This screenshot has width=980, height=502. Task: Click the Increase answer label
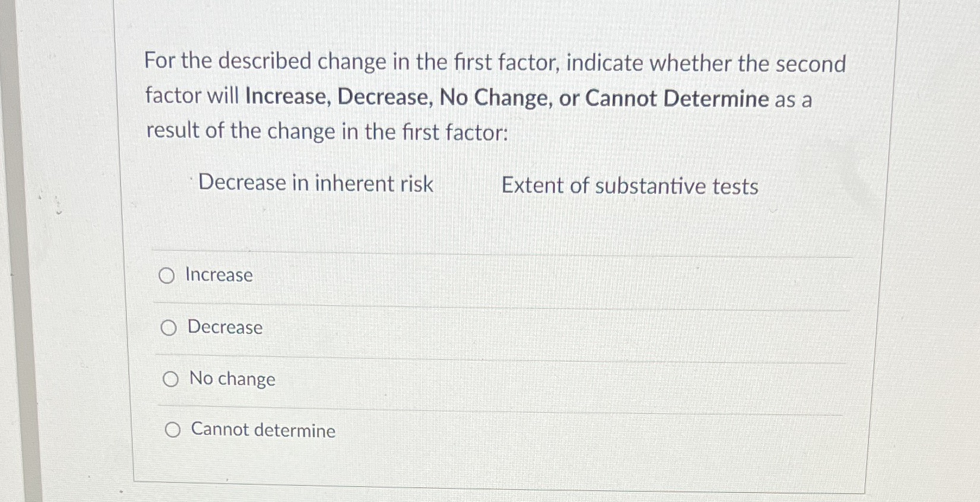pos(218,275)
